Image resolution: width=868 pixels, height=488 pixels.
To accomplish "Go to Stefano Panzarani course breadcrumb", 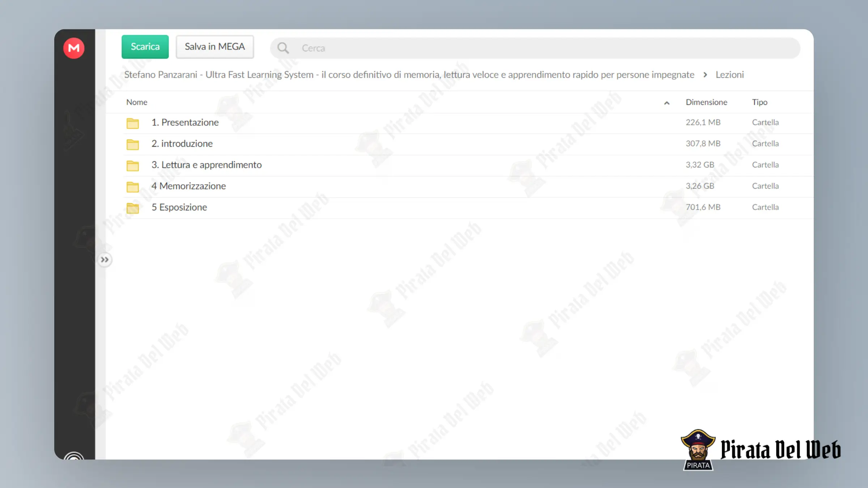I will click(x=409, y=74).
